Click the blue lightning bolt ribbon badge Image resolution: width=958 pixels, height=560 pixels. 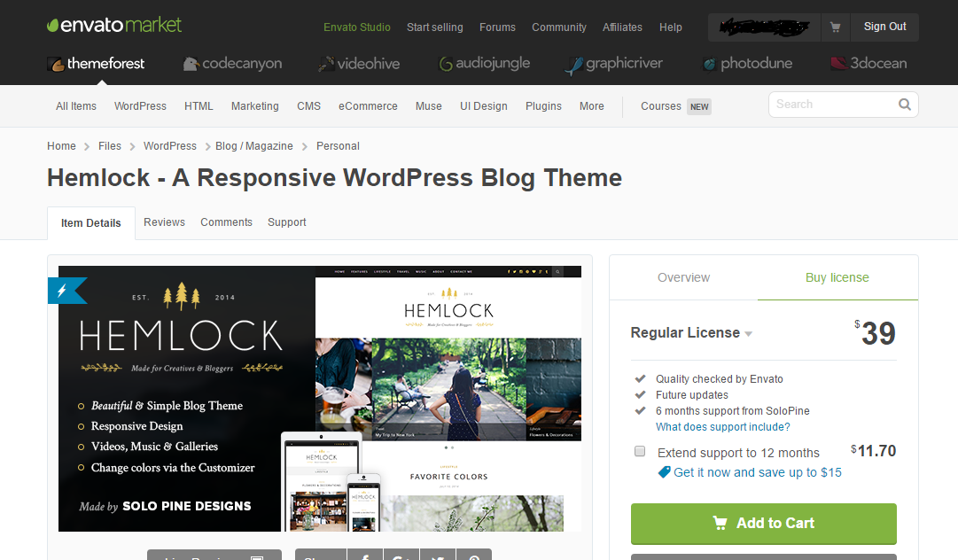tap(66, 291)
